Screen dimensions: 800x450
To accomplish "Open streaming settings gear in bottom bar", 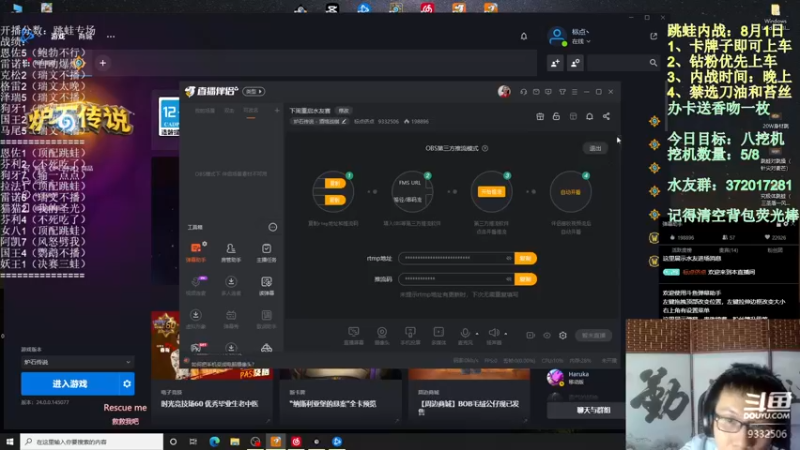I will [x=563, y=335].
